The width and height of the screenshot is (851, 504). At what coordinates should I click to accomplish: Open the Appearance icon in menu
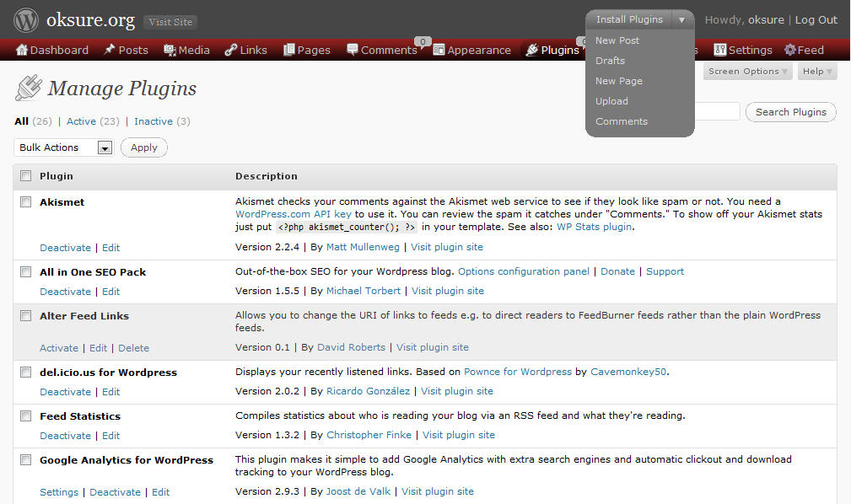[x=439, y=50]
